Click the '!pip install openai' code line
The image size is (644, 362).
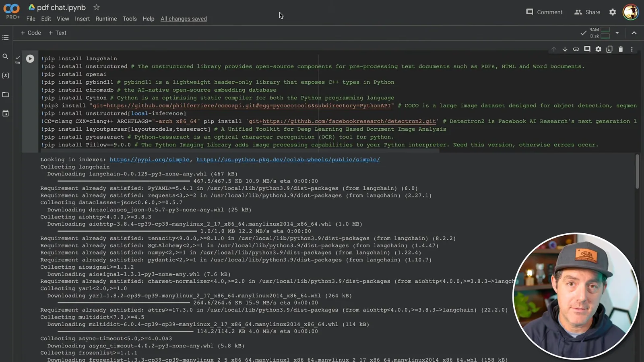click(74, 74)
